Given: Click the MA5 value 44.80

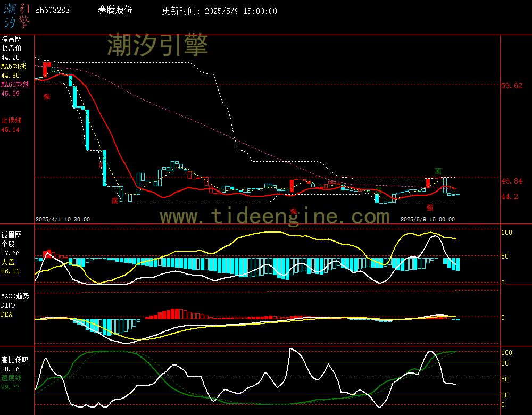Looking at the screenshot, I should pos(11,76).
